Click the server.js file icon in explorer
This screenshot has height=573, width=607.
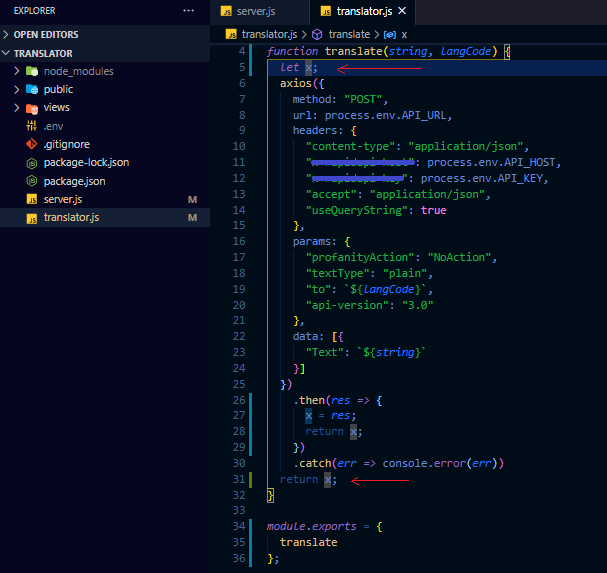(32, 199)
